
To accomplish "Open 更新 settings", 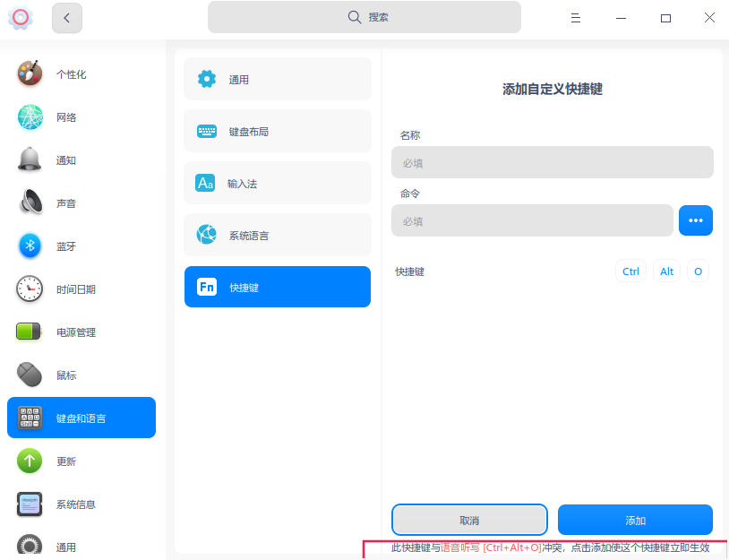I will point(81,461).
